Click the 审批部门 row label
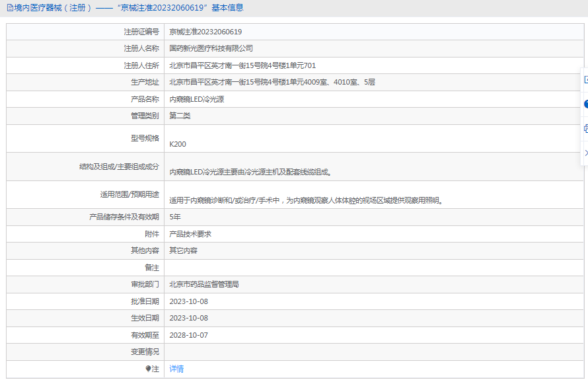Viewport: 588px width, 382px height. 145,284
